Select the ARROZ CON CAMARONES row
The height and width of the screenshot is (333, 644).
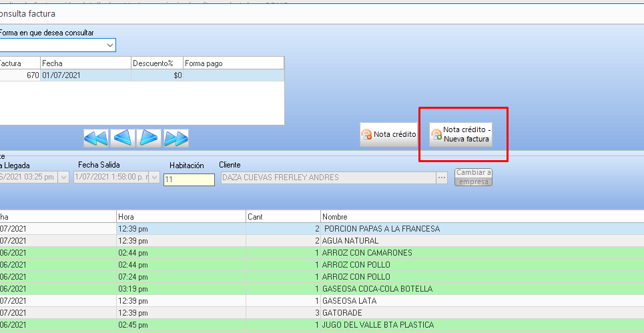click(368, 253)
